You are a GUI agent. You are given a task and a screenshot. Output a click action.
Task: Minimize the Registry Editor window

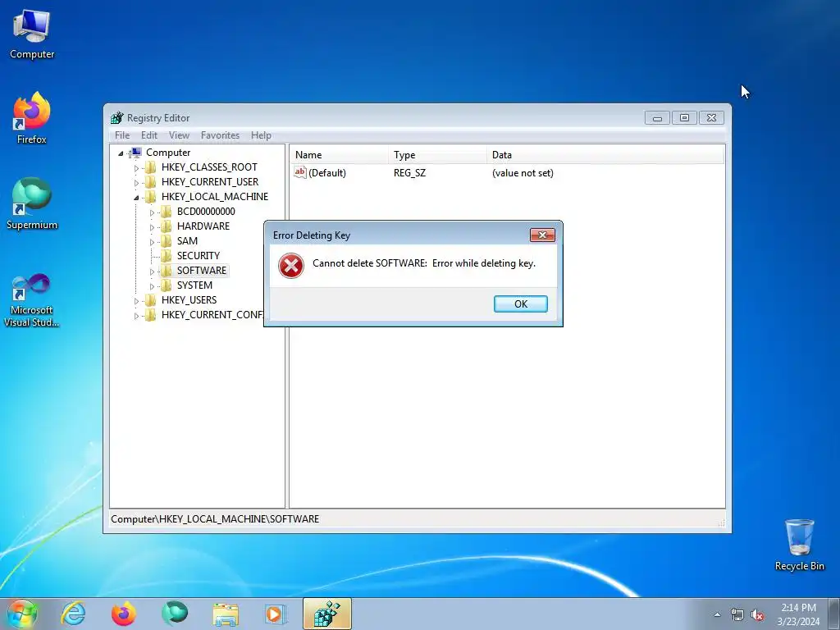(x=657, y=118)
